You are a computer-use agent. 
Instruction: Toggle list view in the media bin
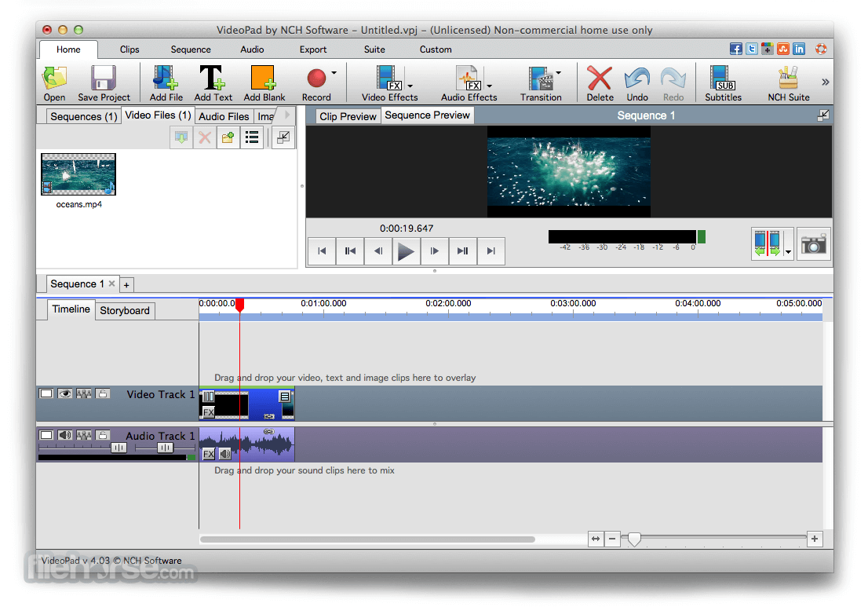pos(252,137)
